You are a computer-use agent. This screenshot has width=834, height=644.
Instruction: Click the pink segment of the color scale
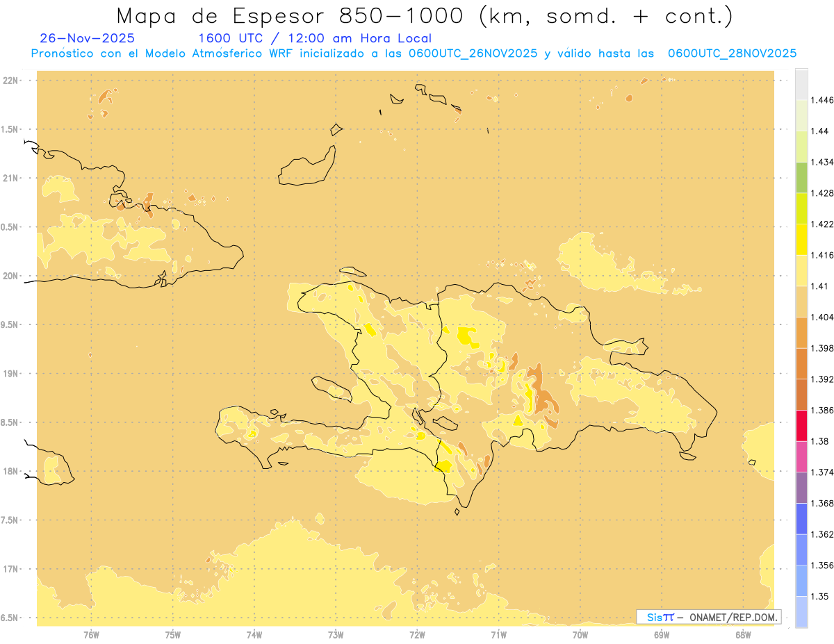coord(801,456)
